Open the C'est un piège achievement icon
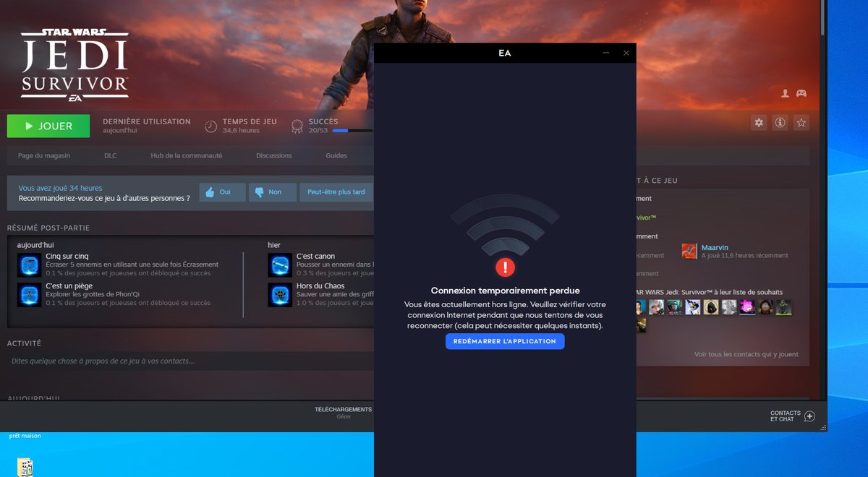The width and height of the screenshot is (868, 477). click(x=29, y=295)
